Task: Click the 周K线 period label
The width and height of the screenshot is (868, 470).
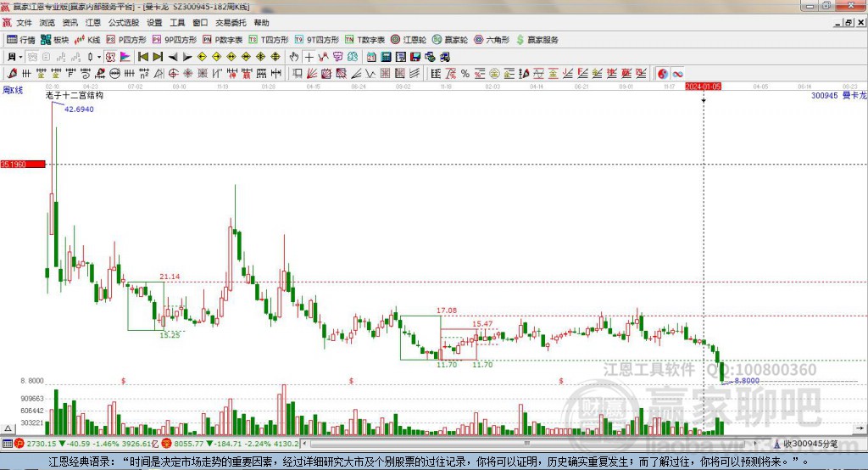Action: pos(13,90)
